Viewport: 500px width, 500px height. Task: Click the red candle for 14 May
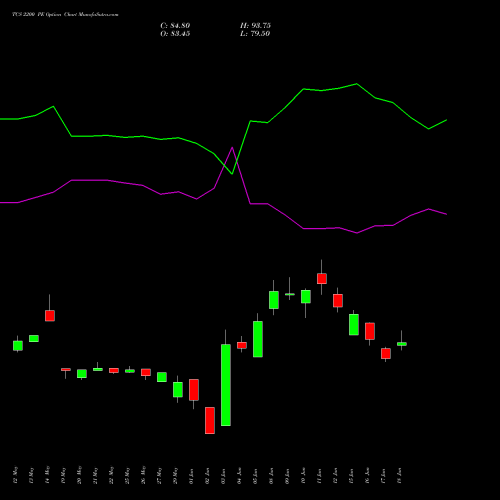[x=50, y=316]
